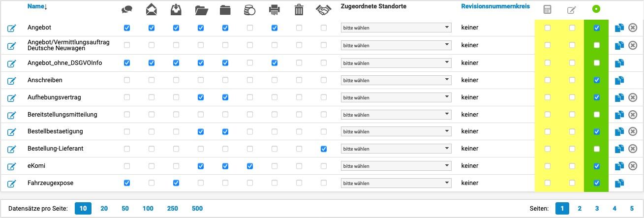Click the handshake column header icon
The image size is (644, 218).
(323, 9)
